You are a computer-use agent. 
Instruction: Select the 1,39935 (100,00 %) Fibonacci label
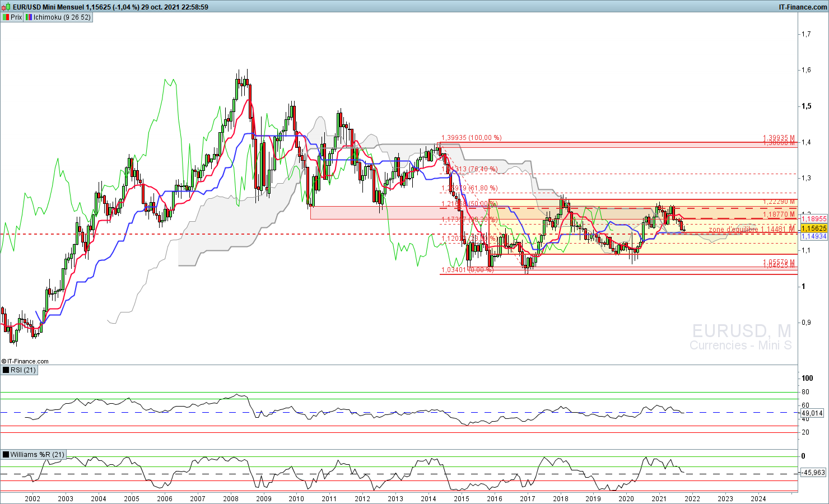click(471, 138)
